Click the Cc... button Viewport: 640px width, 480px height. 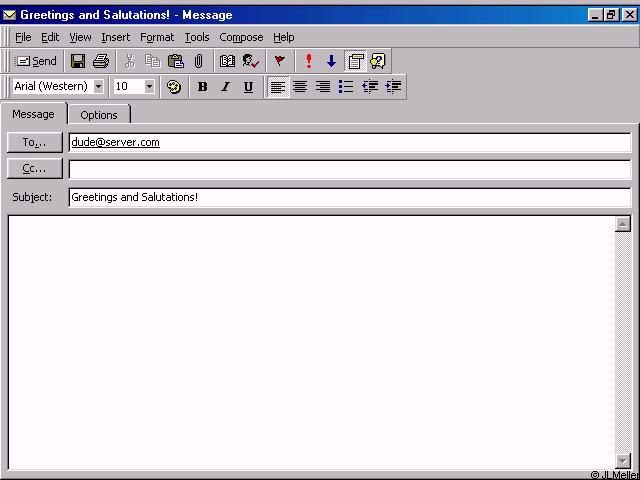(35, 169)
